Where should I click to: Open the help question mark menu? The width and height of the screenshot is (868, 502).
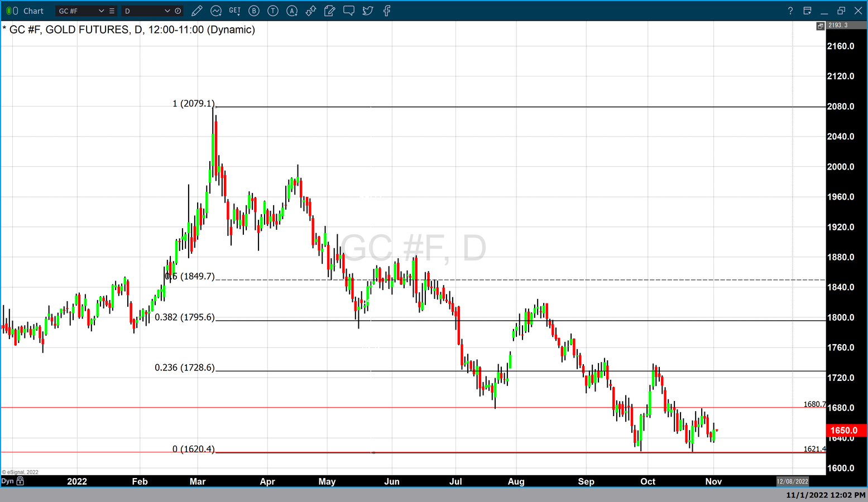(790, 11)
